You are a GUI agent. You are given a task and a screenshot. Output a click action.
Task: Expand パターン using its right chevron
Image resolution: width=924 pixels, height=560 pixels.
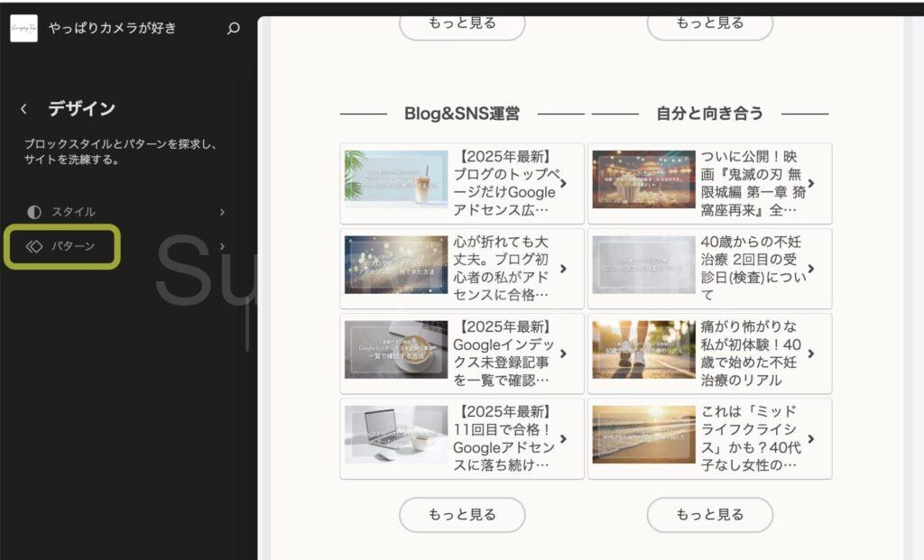(222, 246)
